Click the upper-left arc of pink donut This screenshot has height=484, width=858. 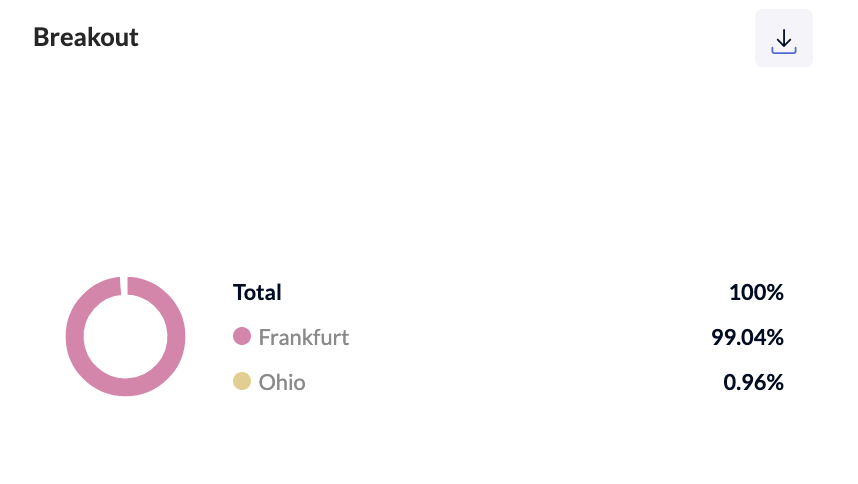(x=89, y=301)
